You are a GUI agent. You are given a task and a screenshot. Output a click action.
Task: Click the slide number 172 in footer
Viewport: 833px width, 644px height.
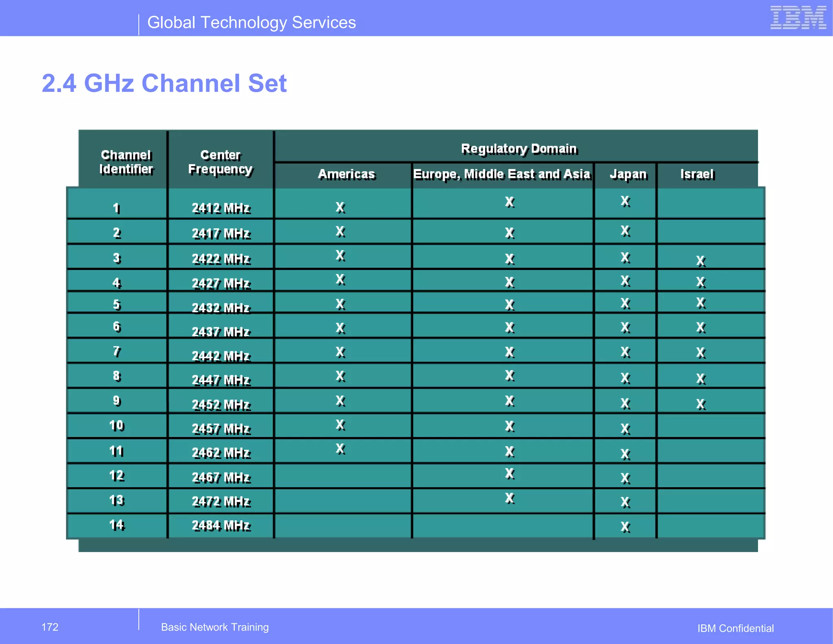(x=50, y=627)
